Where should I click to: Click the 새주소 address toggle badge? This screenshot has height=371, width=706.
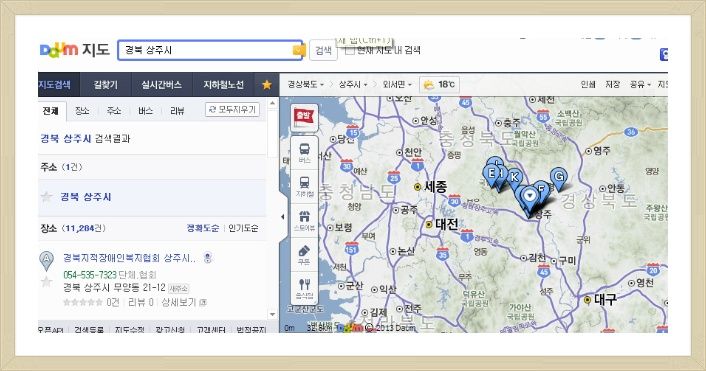coord(178,288)
